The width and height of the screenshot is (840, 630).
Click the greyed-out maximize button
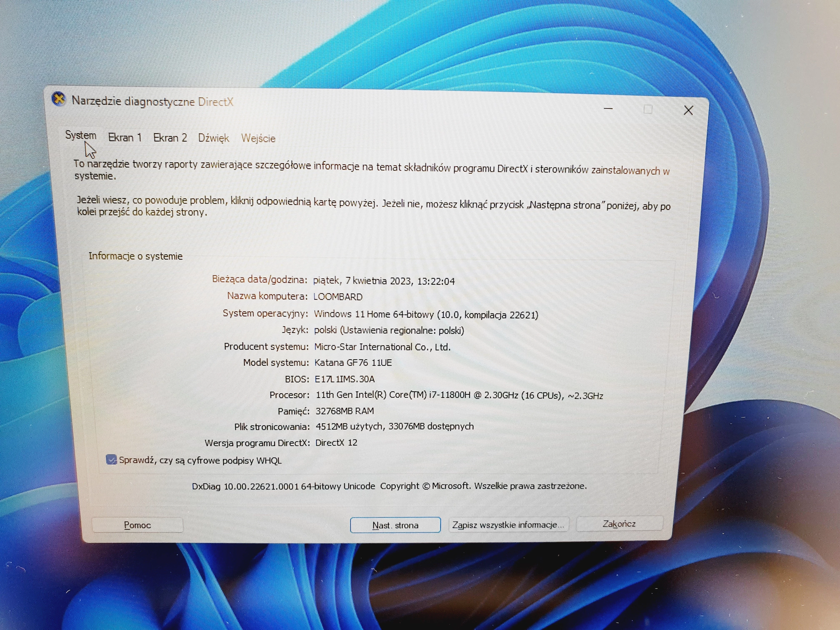pyautogui.click(x=648, y=110)
